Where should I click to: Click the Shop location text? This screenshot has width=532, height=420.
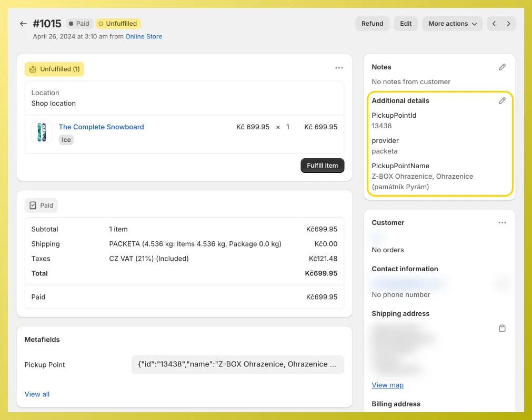53,104
